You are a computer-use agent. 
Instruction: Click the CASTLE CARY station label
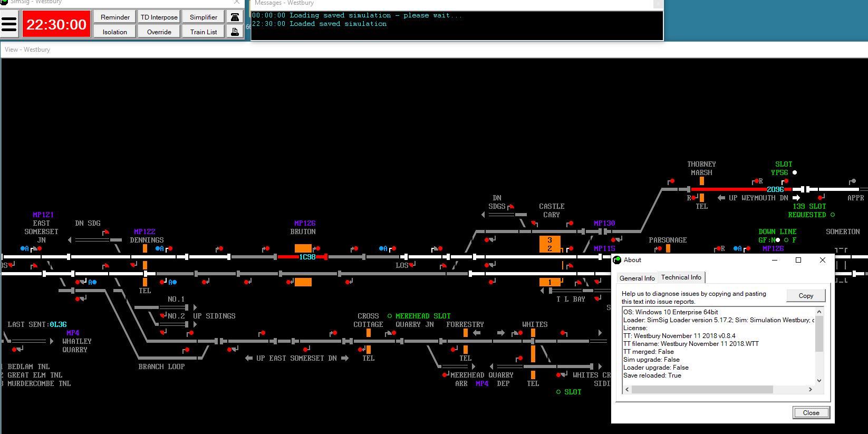552,210
